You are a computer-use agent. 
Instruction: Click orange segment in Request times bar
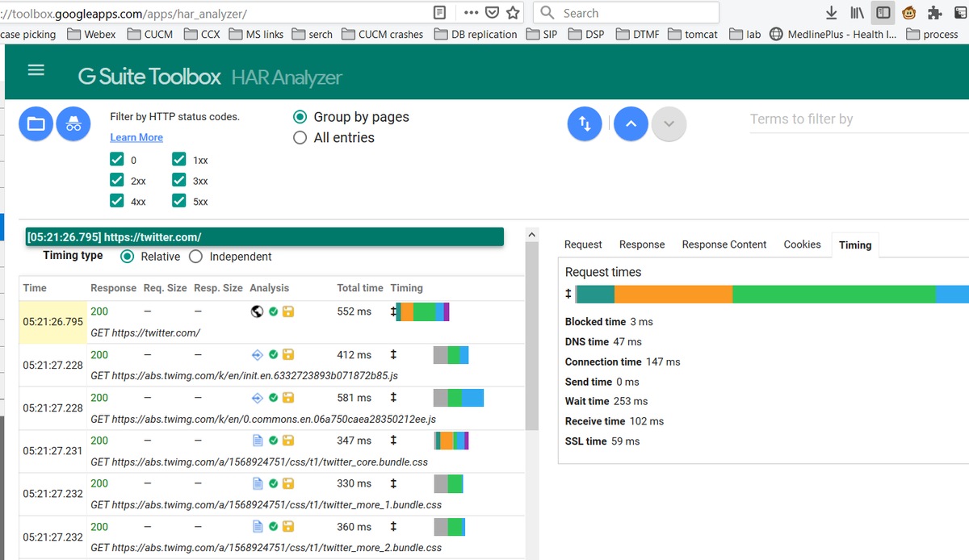coord(673,294)
